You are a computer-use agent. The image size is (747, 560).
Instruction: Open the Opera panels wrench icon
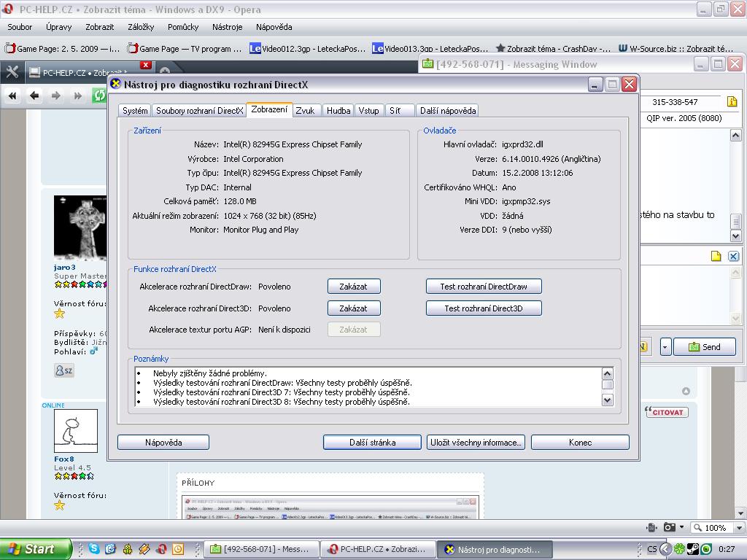12,72
